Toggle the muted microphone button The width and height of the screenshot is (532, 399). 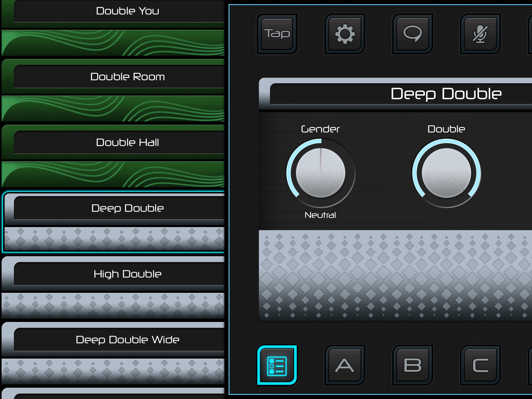point(480,34)
